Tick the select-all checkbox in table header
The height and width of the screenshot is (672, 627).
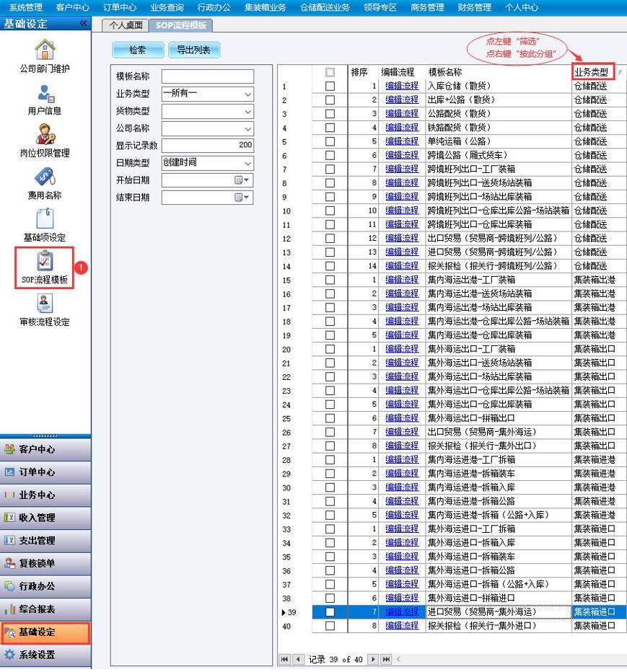(330, 72)
